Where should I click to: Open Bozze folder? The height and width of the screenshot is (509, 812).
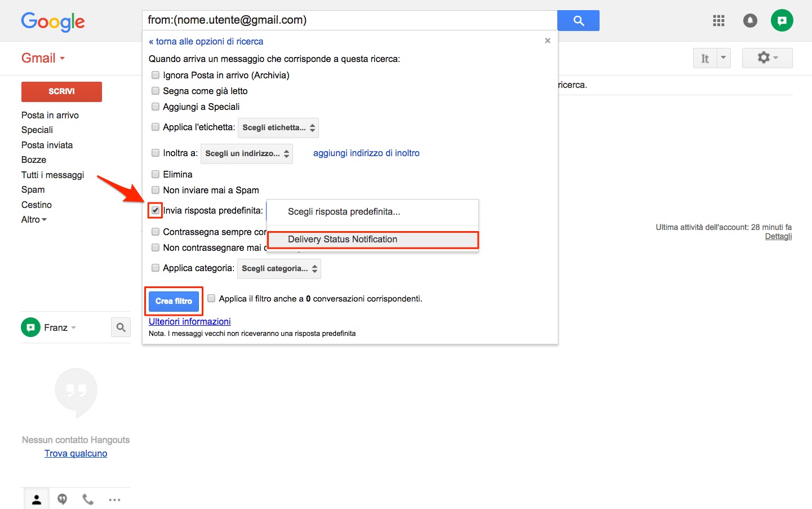coord(34,160)
